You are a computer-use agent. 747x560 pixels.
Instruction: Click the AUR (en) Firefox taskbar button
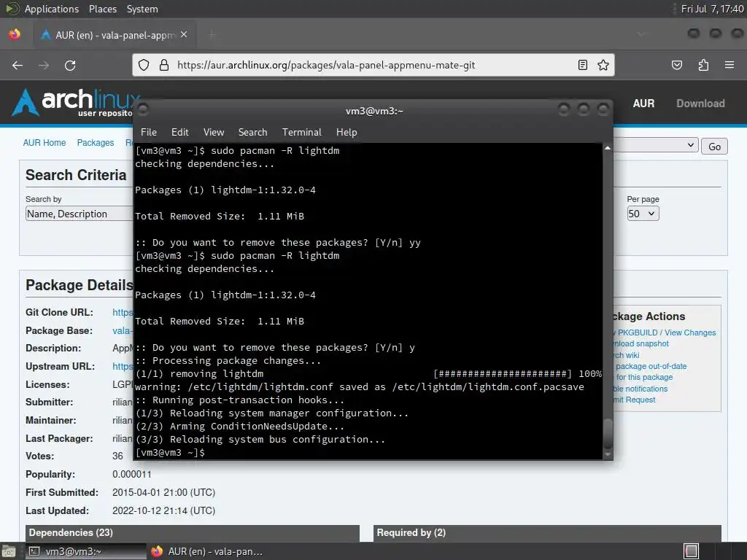pyautogui.click(x=206, y=551)
